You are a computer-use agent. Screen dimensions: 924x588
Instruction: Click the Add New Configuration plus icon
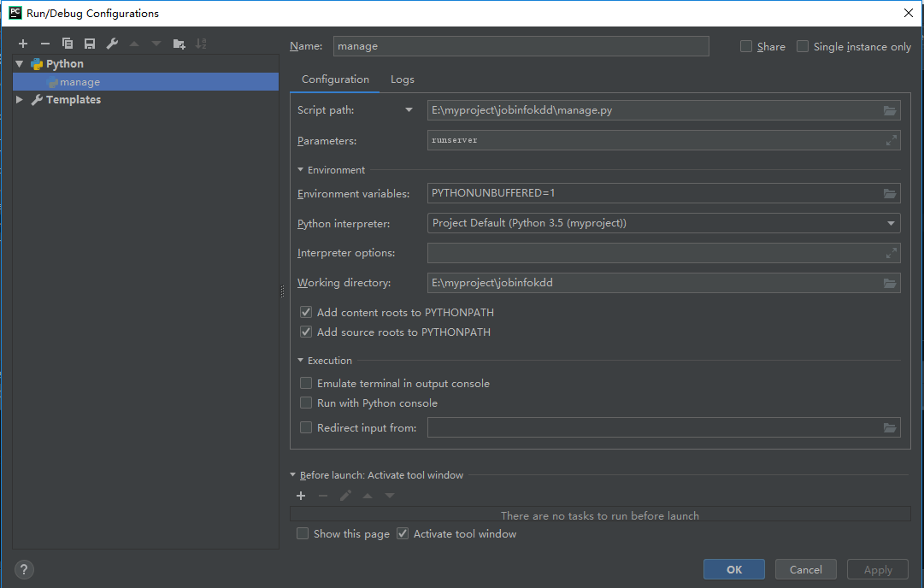click(23, 44)
